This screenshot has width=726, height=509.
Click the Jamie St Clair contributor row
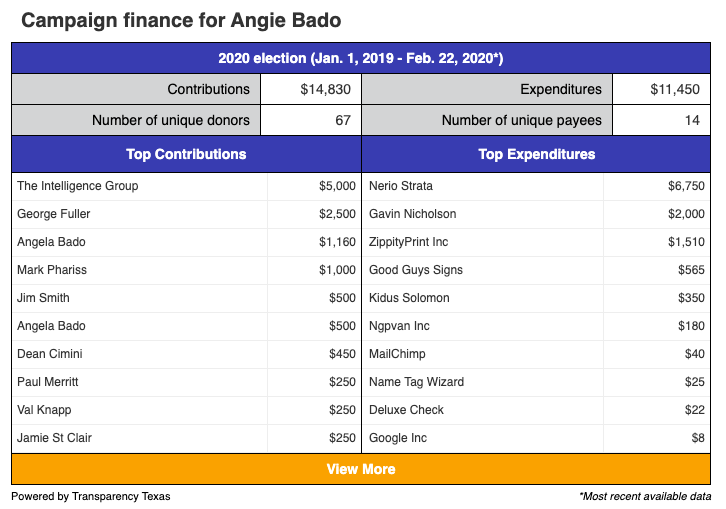coord(186,438)
